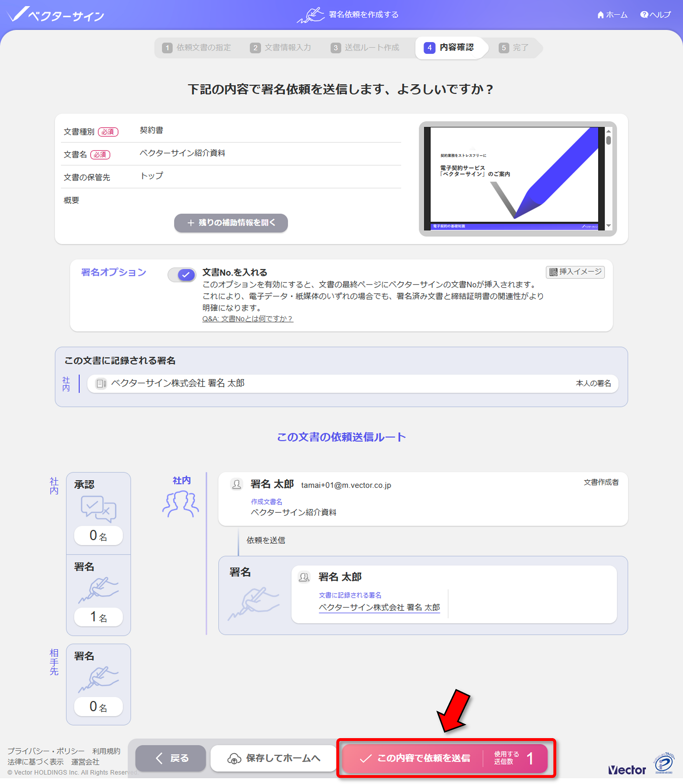This screenshot has height=784, width=683.
Task: Click the document preview thumbnail
Action: pos(514,179)
